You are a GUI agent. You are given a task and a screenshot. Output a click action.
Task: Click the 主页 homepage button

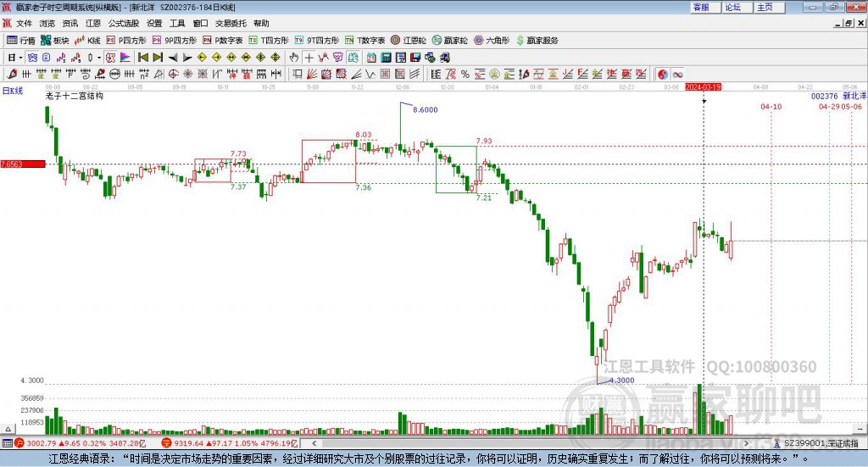[x=769, y=7]
